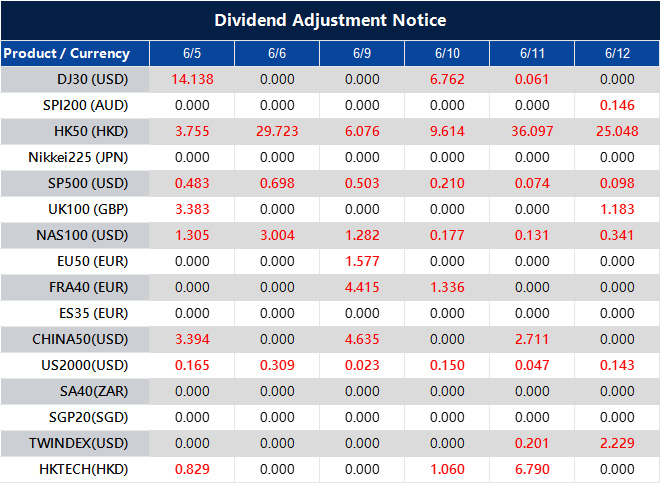Select the 1.577 value for EU50
Viewport: 660px width, 483px height.
361,261
